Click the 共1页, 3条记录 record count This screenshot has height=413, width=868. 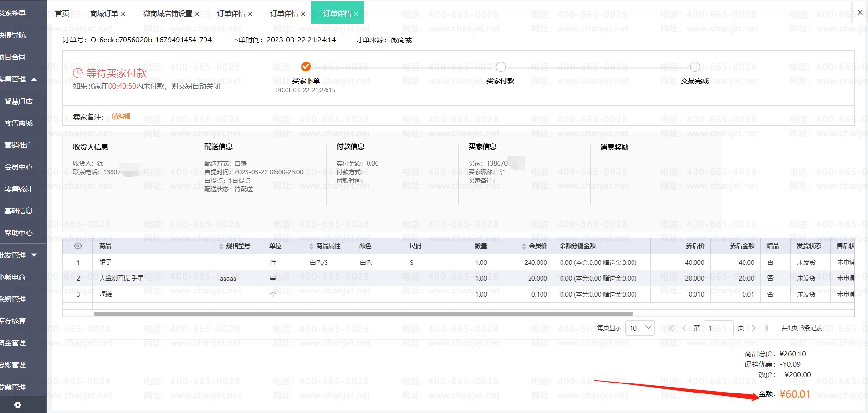pos(802,328)
